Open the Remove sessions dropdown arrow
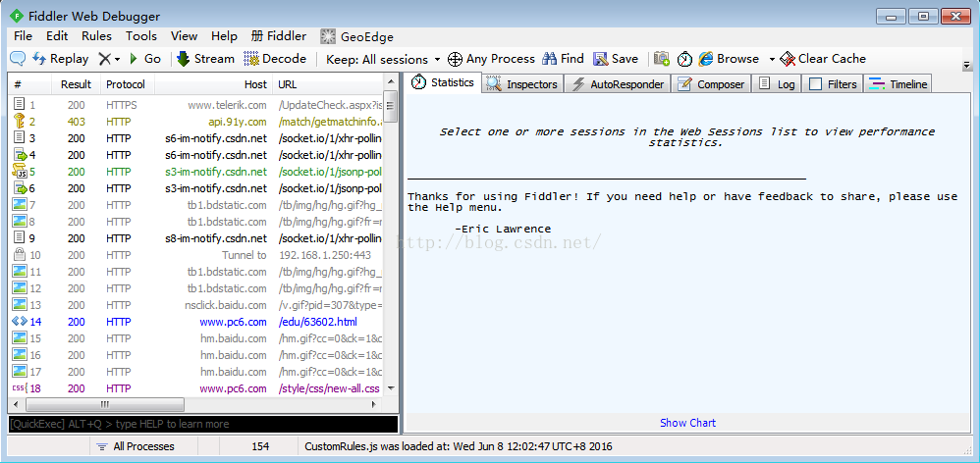This screenshot has width=980, height=463. 117,60
